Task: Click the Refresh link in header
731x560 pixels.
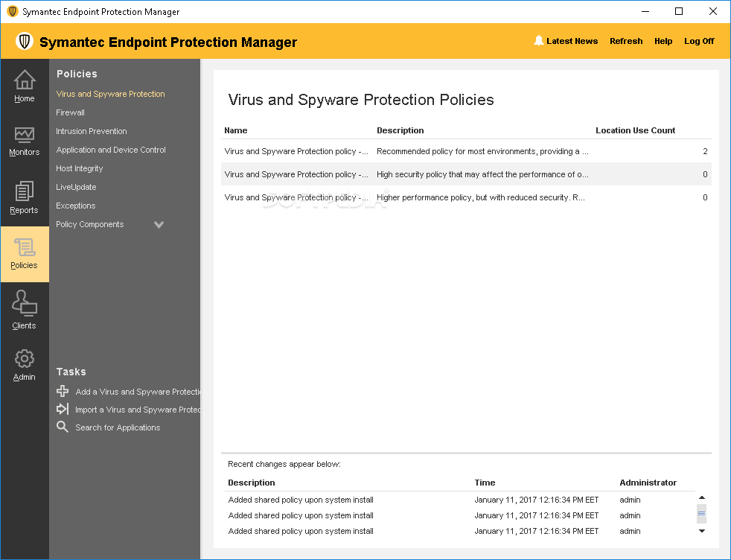Action: tap(626, 41)
